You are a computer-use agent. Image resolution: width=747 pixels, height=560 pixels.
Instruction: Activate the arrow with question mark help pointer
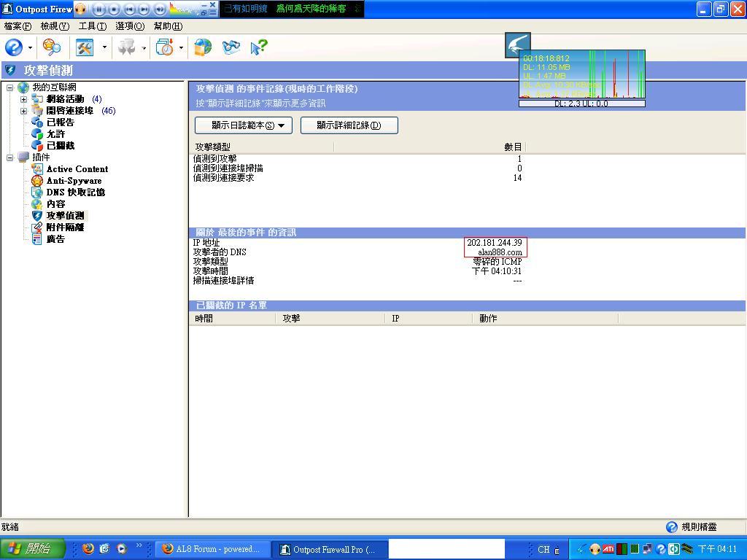pos(259,47)
